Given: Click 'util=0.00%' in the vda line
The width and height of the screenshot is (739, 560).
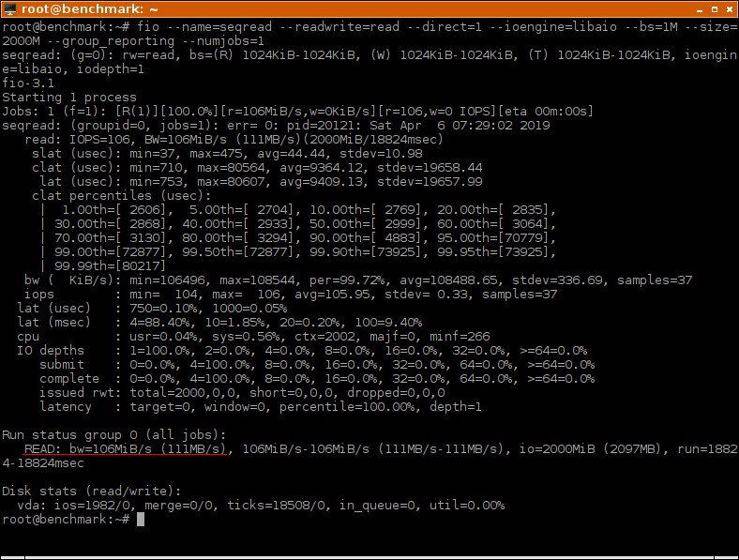Looking at the screenshot, I should click(467, 506).
